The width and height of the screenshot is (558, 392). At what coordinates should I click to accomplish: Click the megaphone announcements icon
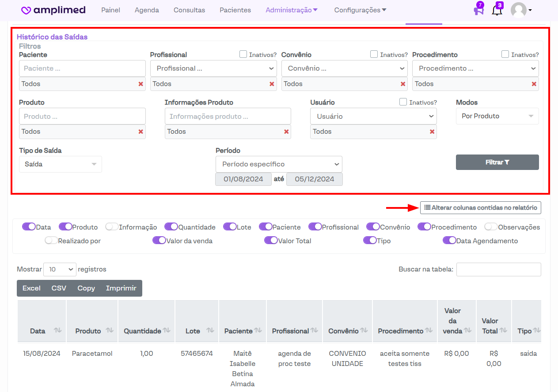coord(478,11)
